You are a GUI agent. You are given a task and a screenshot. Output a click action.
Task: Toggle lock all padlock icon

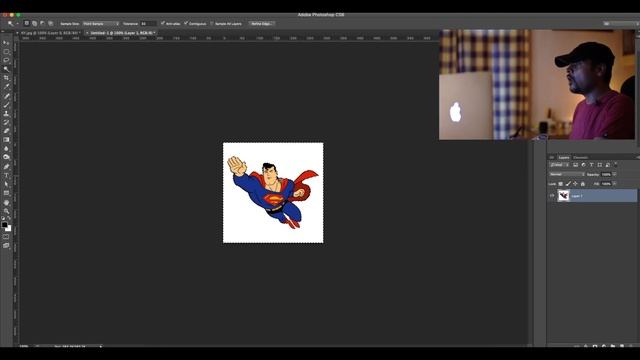tap(583, 184)
